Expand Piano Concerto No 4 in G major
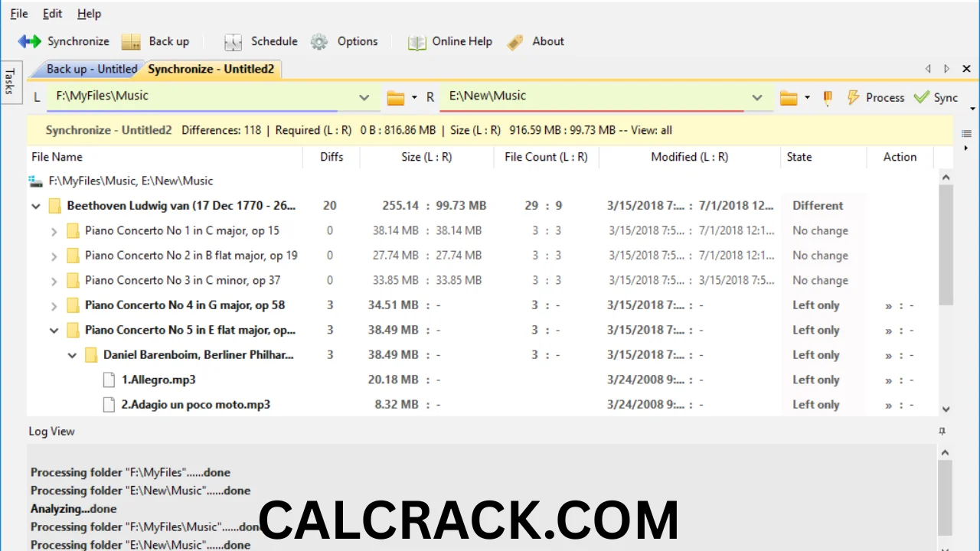The width and height of the screenshot is (980, 551). tap(54, 306)
